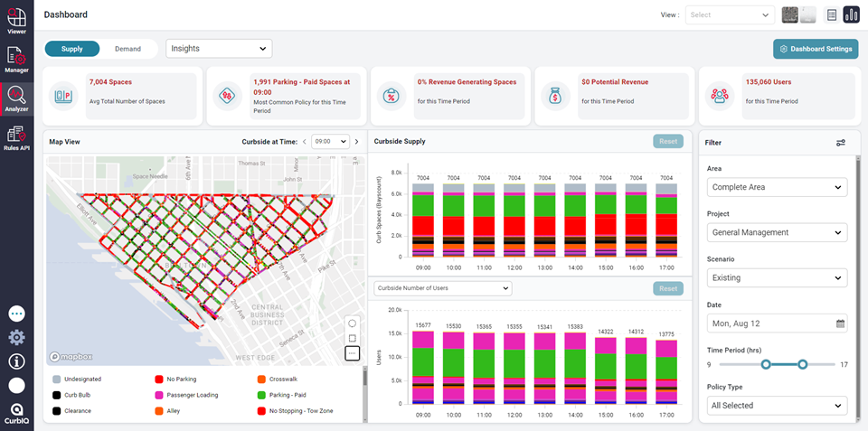Switch to the Demand toggle
Image resolution: width=868 pixels, height=431 pixels.
127,49
